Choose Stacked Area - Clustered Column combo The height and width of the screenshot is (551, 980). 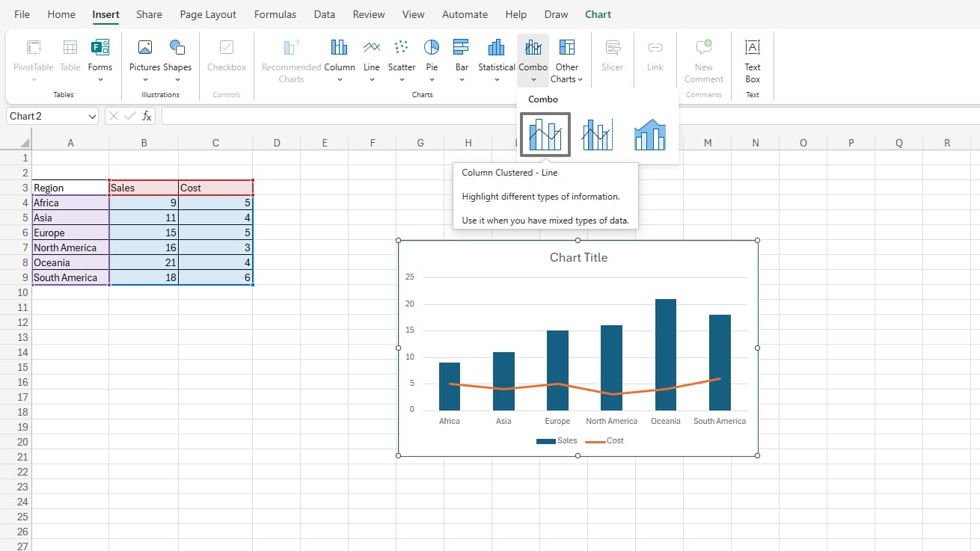click(649, 135)
